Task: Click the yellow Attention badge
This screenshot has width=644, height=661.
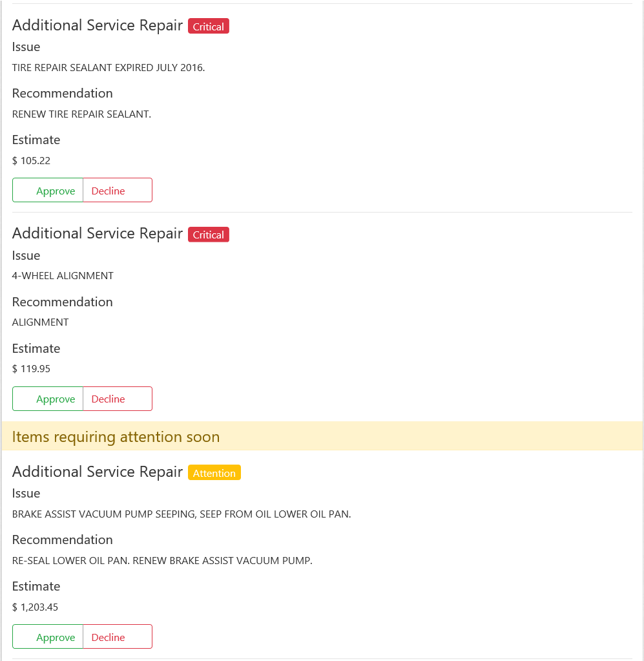Action: click(214, 473)
